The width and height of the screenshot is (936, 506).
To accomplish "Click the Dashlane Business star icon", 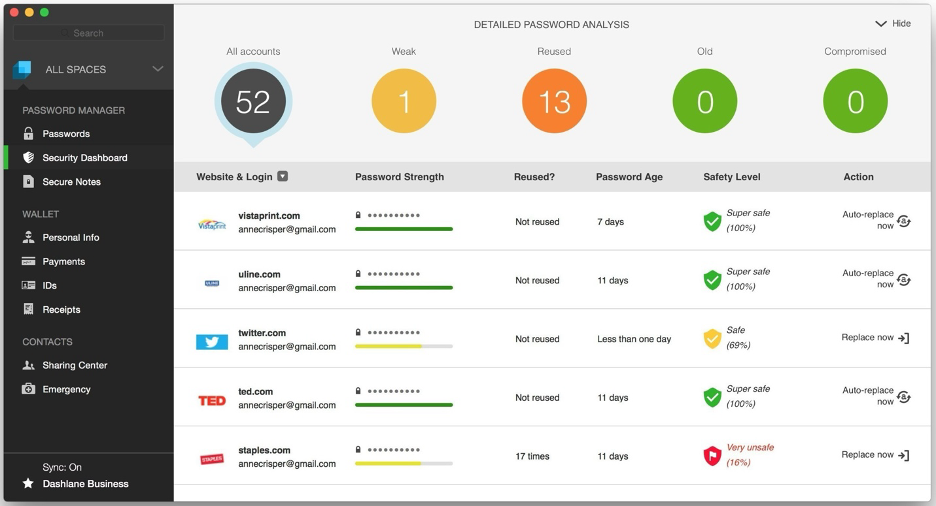I will [x=27, y=483].
